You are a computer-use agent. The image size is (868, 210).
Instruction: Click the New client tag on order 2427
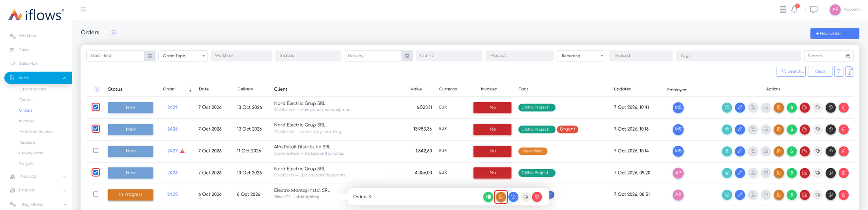pos(533,151)
